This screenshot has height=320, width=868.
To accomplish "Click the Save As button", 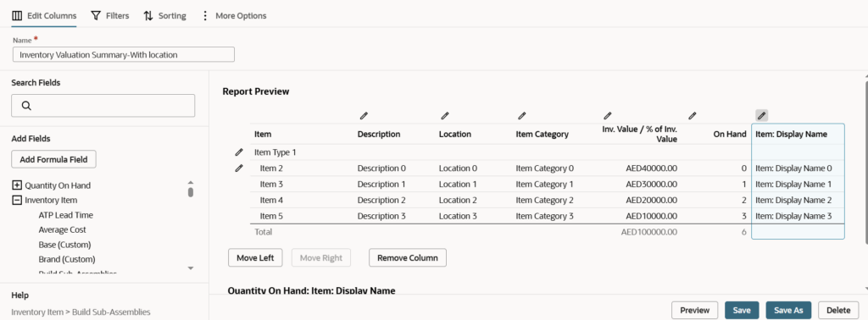I will pyautogui.click(x=788, y=310).
